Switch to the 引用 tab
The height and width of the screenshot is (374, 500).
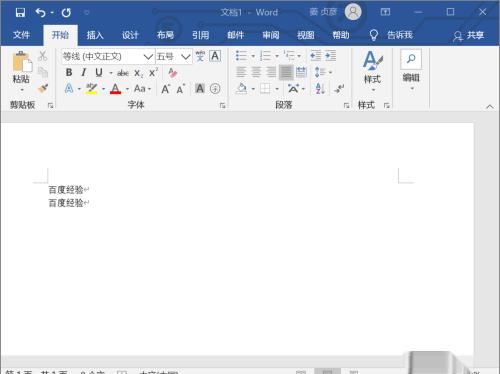pos(200,35)
